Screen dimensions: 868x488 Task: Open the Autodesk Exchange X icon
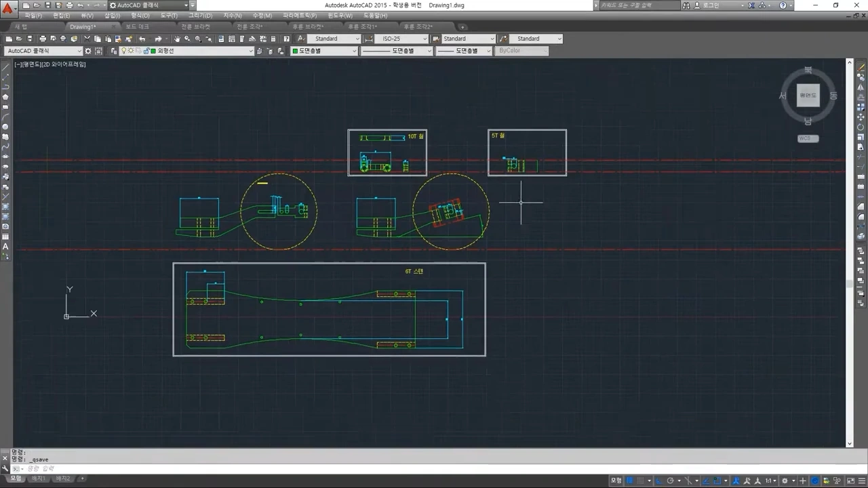751,5
